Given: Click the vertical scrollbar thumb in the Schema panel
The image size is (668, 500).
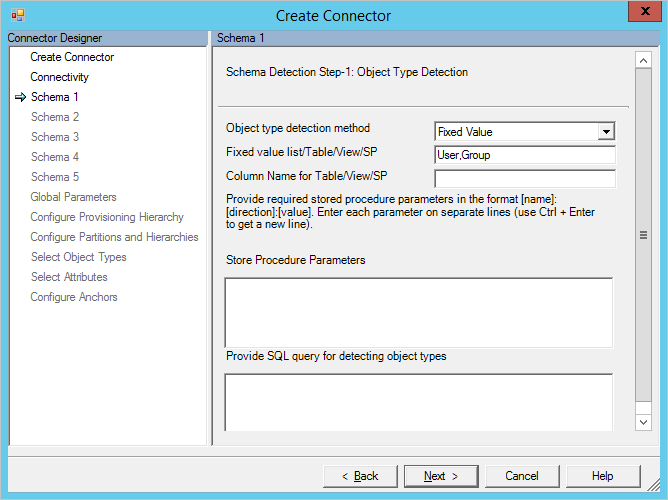Looking at the screenshot, I should coord(643,235).
